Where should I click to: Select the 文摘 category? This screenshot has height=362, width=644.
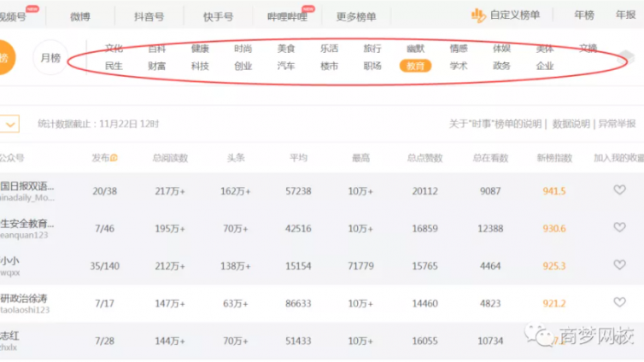click(588, 49)
